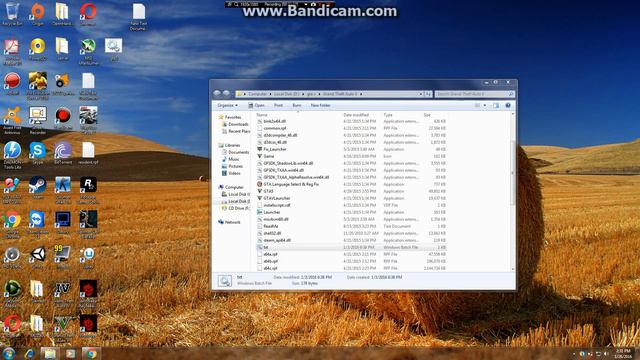Open the Skype desktop shortcut
The width and height of the screenshot is (640, 360).
coord(38,153)
